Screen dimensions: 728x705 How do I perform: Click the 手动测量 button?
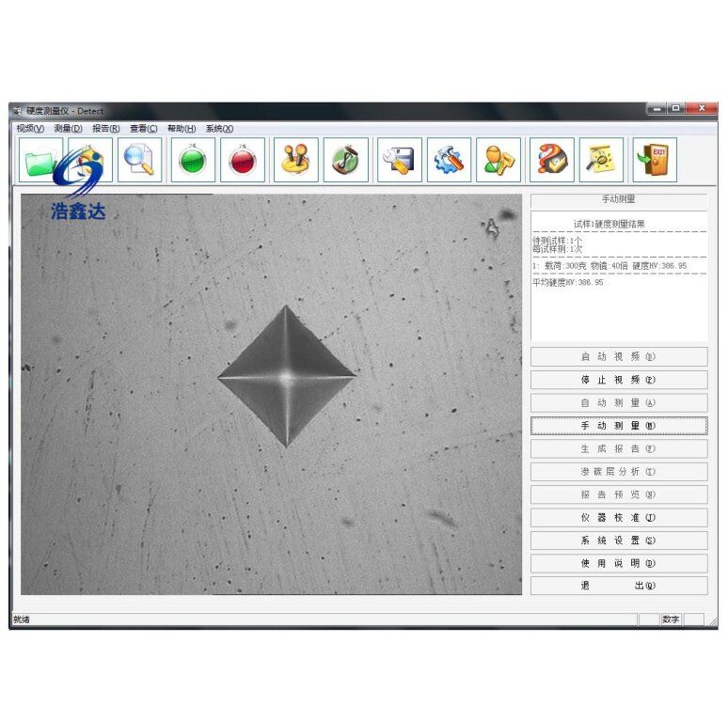click(x=618, y=426)
